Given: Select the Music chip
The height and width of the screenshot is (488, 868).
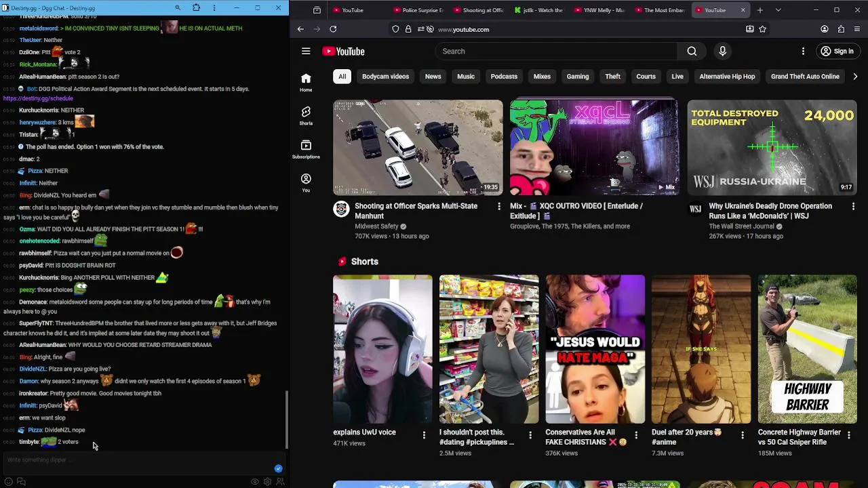Looking at the screenshot, I should (466, 77).
